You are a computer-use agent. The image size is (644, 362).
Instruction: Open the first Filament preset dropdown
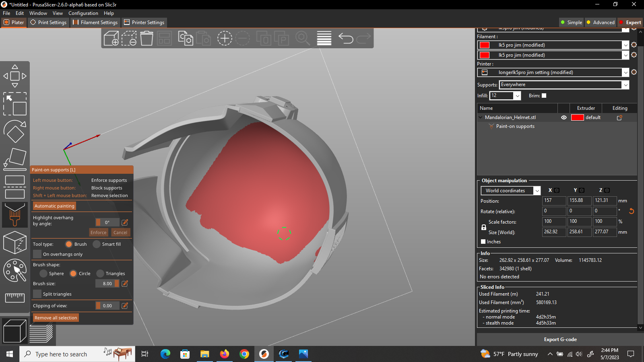(553, 45)
